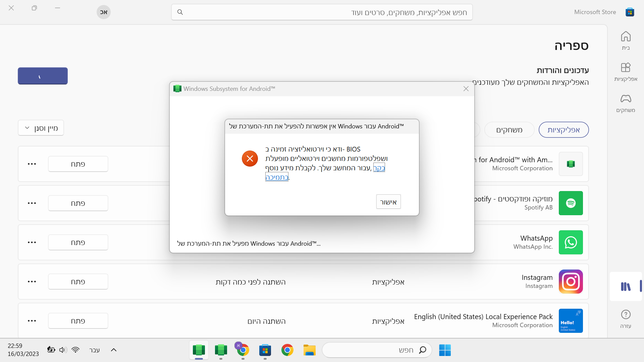
Task: Open Chrome with profile badge on taskbar
Action: click(243, 350)
